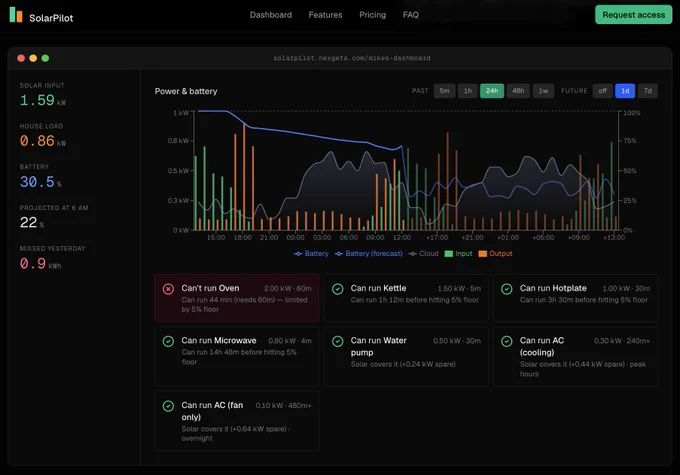Open the Dashboard nav item

pos(271,15)
